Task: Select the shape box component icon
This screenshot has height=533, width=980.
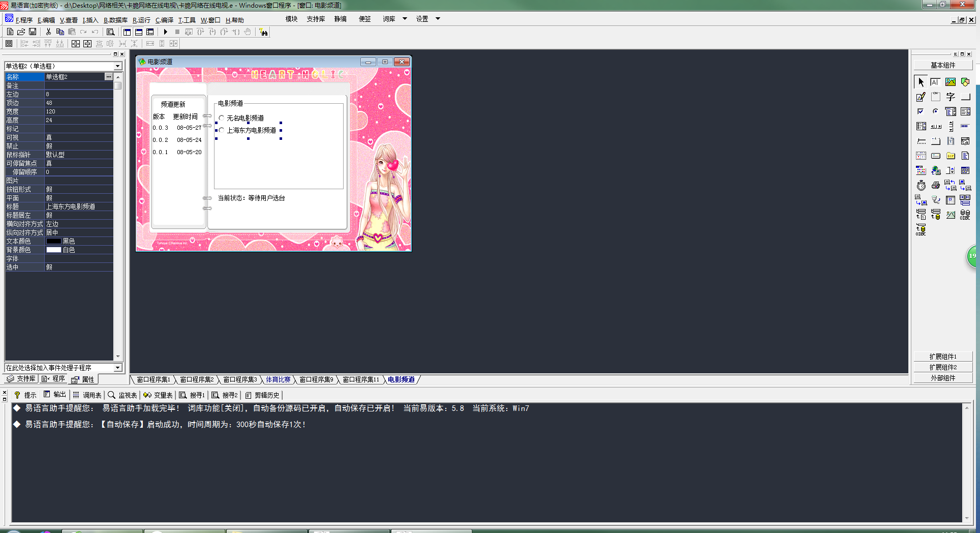Action: [965, 82]
